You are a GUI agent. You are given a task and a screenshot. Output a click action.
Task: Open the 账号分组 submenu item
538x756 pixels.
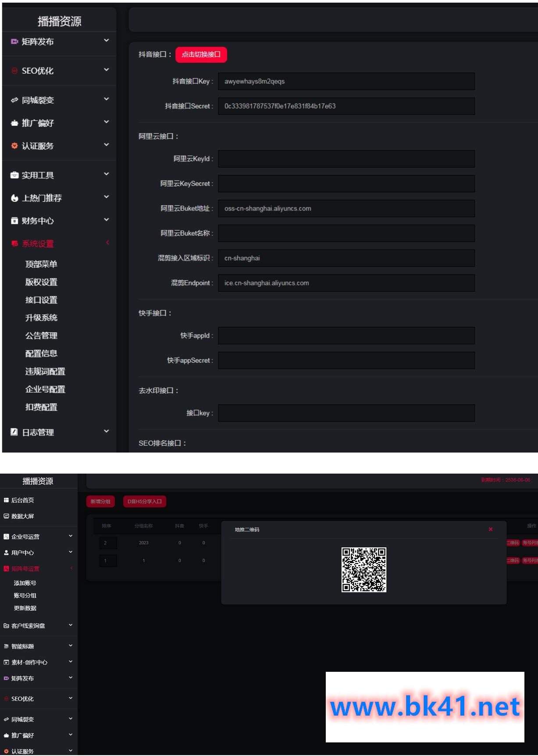coord(25,596)
